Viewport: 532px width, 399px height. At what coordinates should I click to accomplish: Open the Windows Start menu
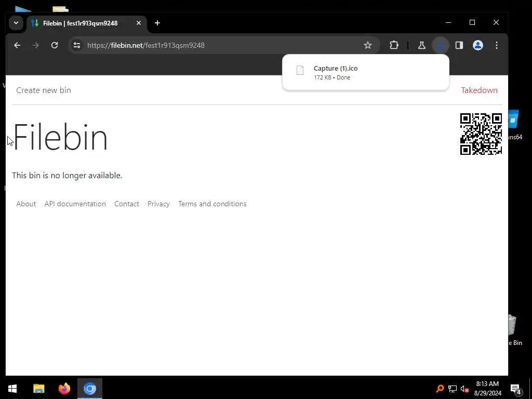click(12, 389)
